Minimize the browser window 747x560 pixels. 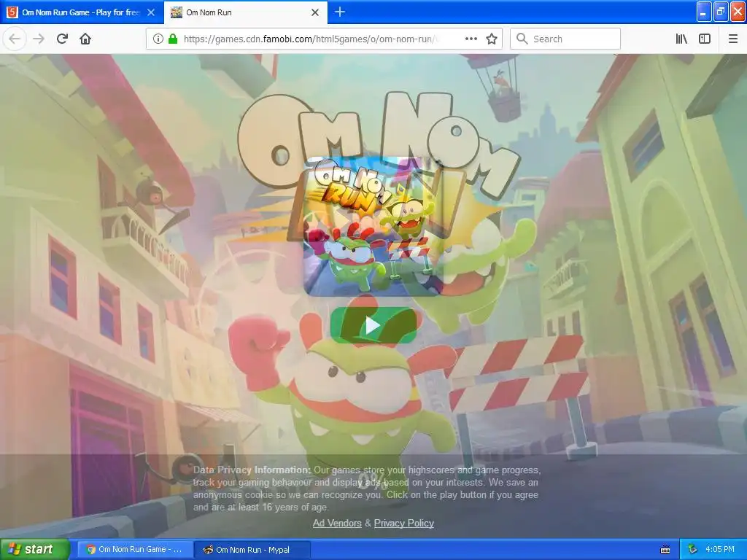(704, 12)
